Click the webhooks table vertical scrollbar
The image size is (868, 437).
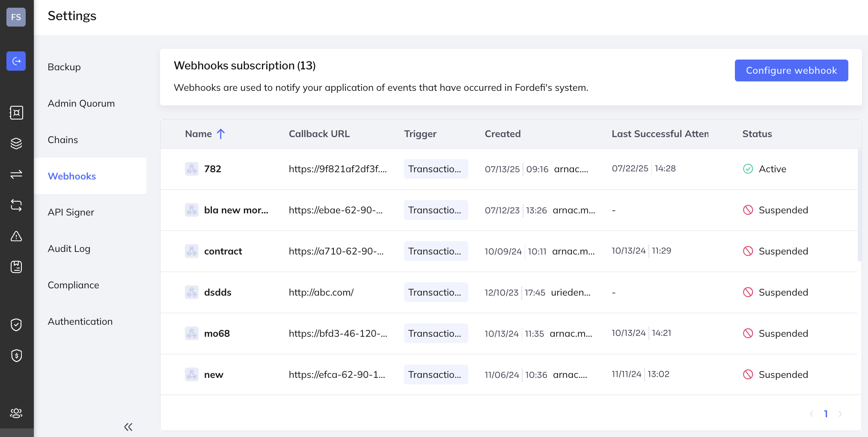click(x=859, y=205)
